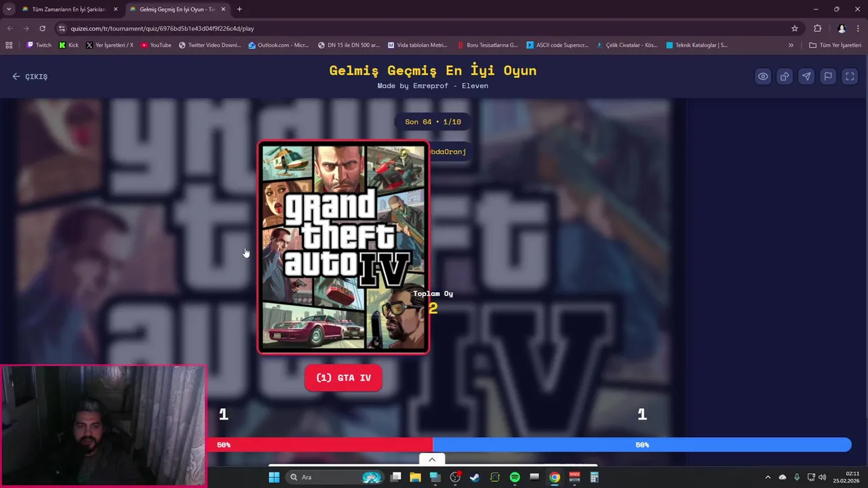Open the Windows Start menu
The image size is (868, 488).
click(274, 477)
